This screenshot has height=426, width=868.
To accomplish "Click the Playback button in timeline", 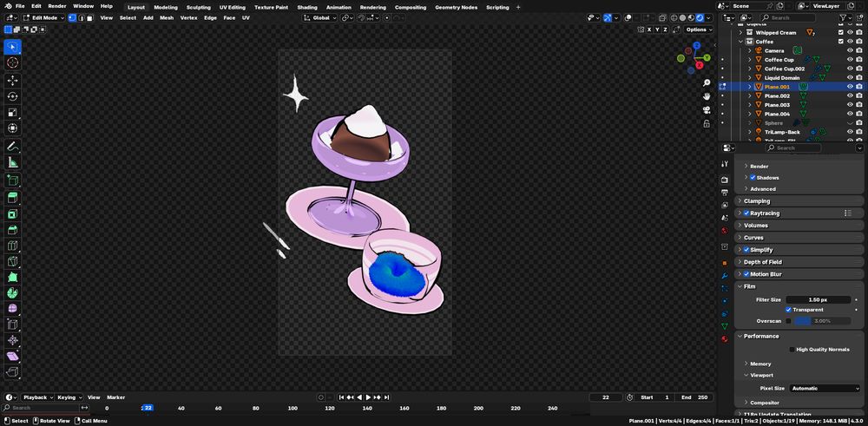I will [x=37, y=397].
